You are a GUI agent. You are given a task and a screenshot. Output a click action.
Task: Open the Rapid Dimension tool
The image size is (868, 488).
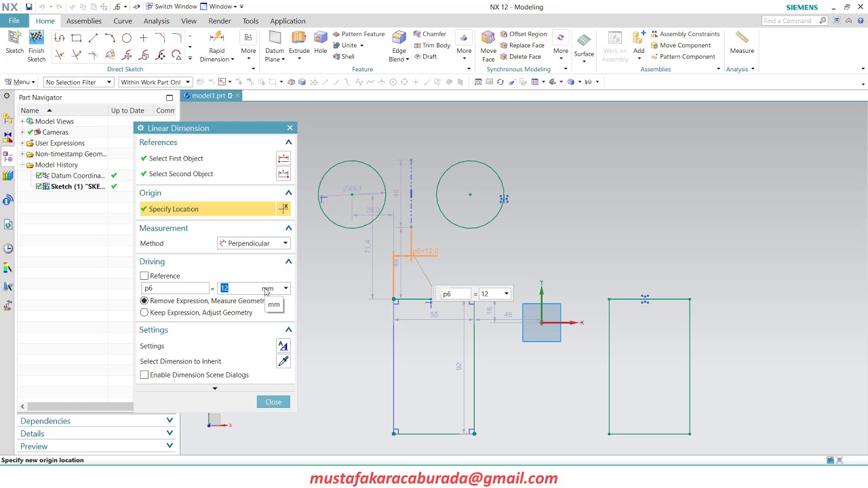[217, 45]
